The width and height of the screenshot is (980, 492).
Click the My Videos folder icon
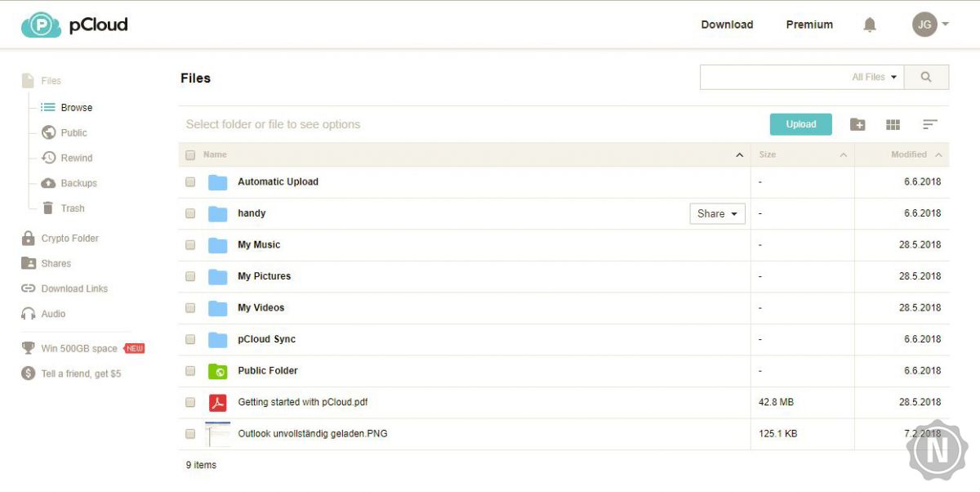(x=217, y=308)
